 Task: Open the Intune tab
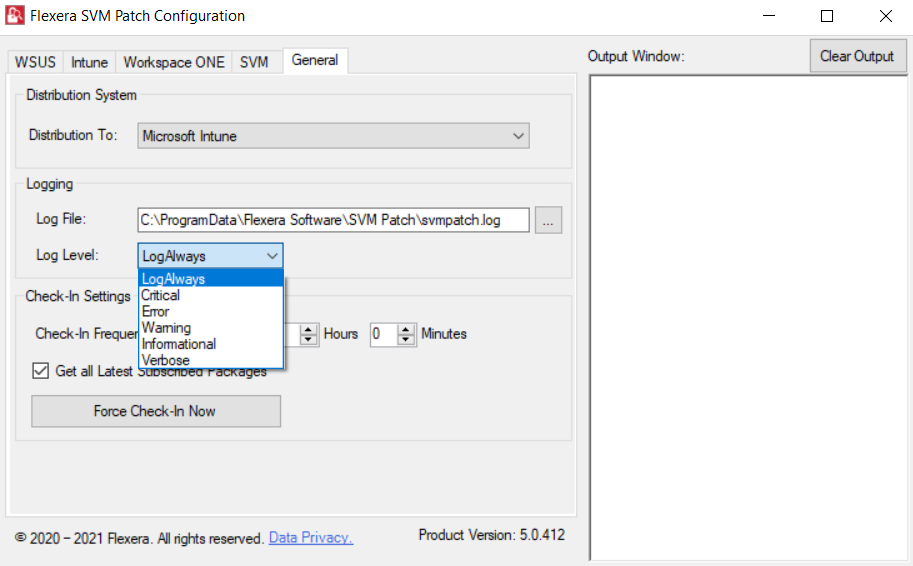coord(89,62)
